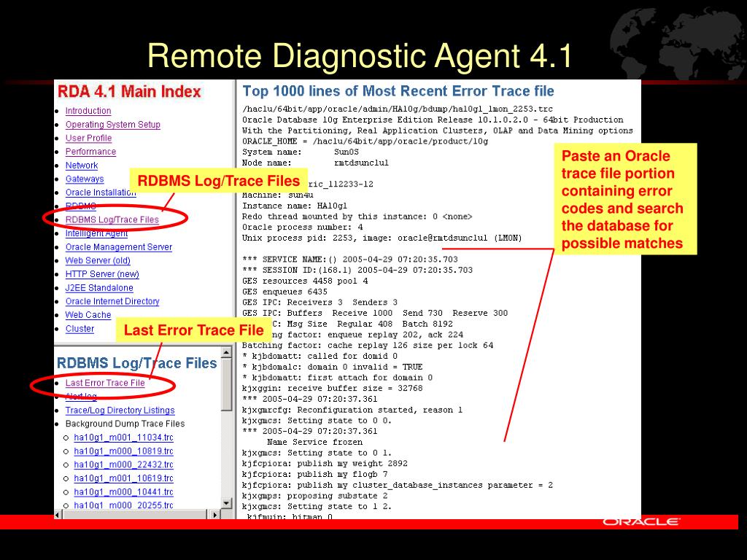This screenshot has width=747, height=560.
Task: Open the Gateways link
Action: [x=85, y=179]
